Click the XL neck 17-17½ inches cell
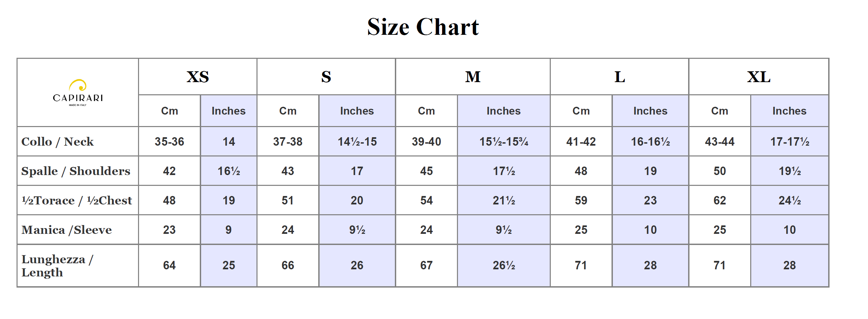The image size is (868, 319). [x=789, y=141]
